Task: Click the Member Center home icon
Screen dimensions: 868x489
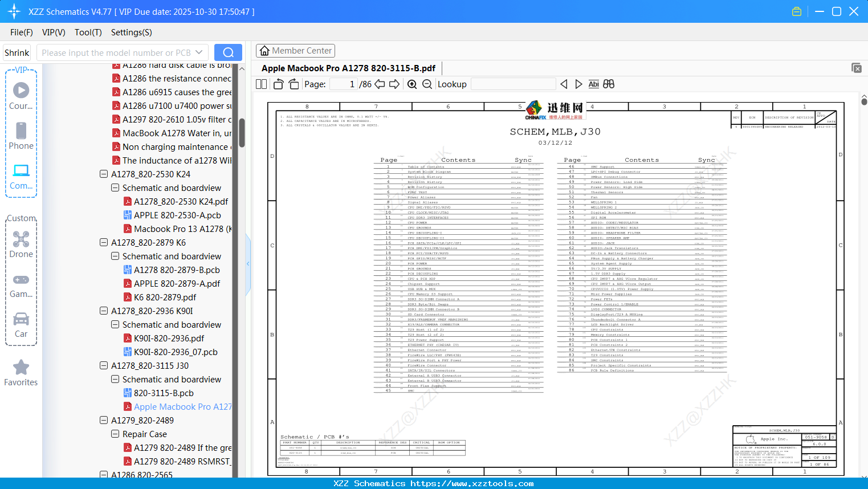Action: coord(264,51)
